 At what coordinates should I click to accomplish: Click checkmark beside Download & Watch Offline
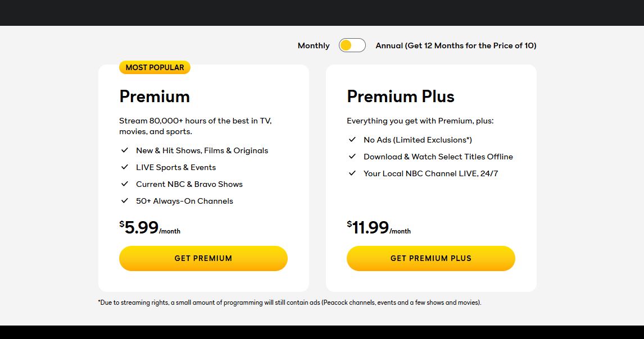coord(352,157)
